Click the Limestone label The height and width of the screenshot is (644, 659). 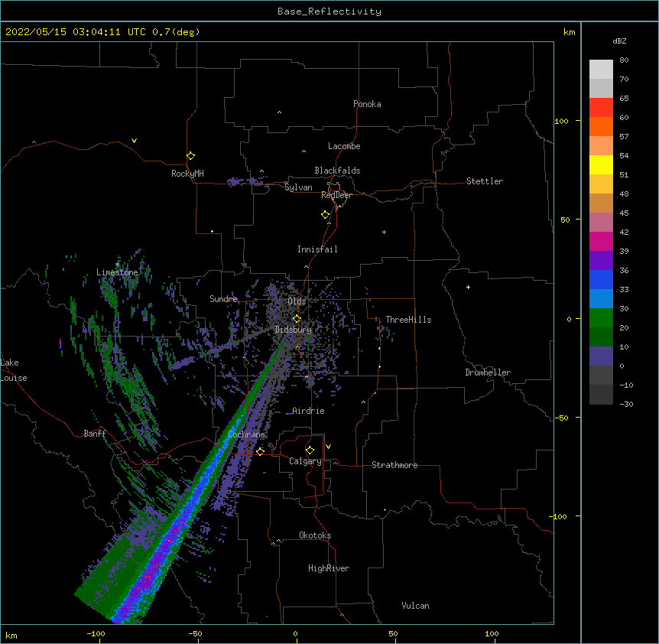point(117,272)
